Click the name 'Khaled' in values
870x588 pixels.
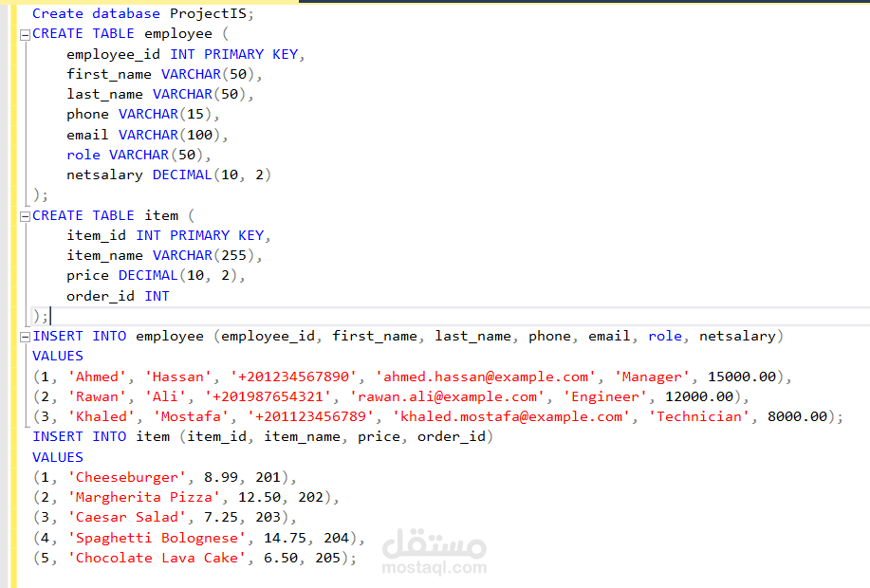102,417
